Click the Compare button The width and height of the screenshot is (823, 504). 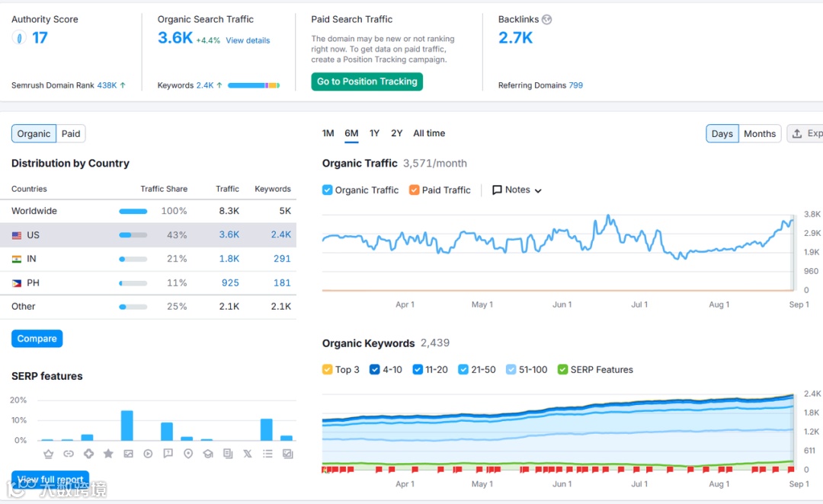(37, 339)
